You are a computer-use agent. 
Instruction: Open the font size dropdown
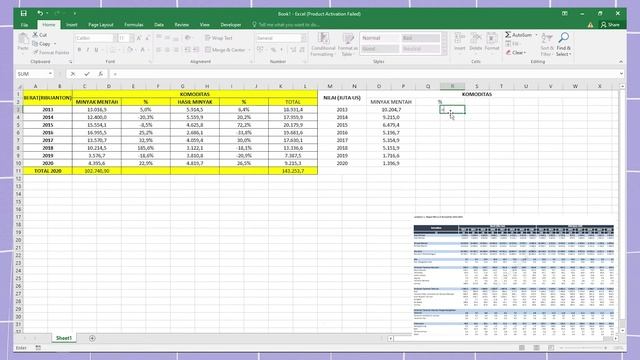[131, 38]
